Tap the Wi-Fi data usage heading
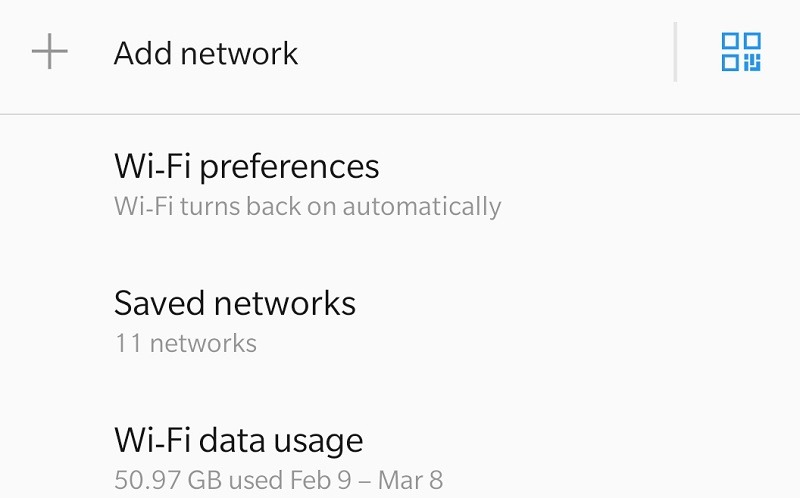Image resolution: width=800 pixels, height=498 pixels. coord(238,440)
